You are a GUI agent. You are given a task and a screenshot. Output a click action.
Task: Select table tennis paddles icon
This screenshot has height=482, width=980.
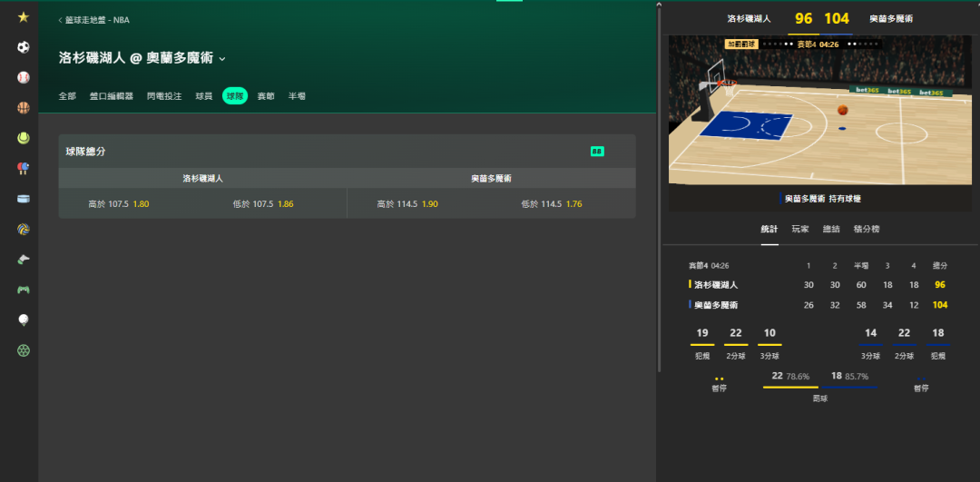23,168
